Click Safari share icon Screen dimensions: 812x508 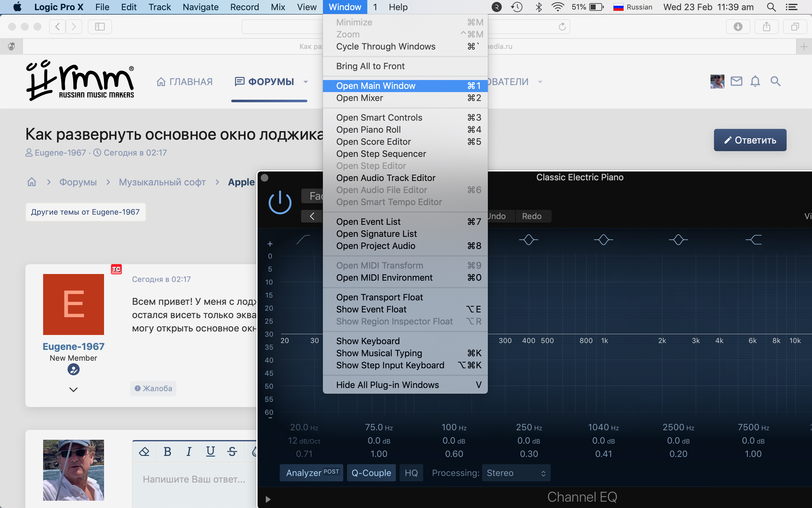click(766, 27)
